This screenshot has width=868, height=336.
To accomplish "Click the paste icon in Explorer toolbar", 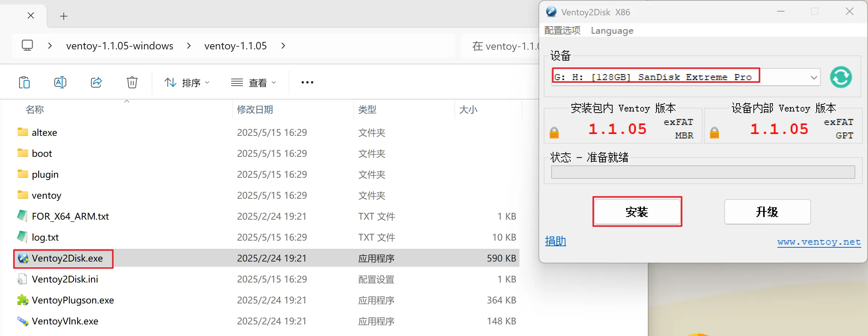I will click(24, 82).
